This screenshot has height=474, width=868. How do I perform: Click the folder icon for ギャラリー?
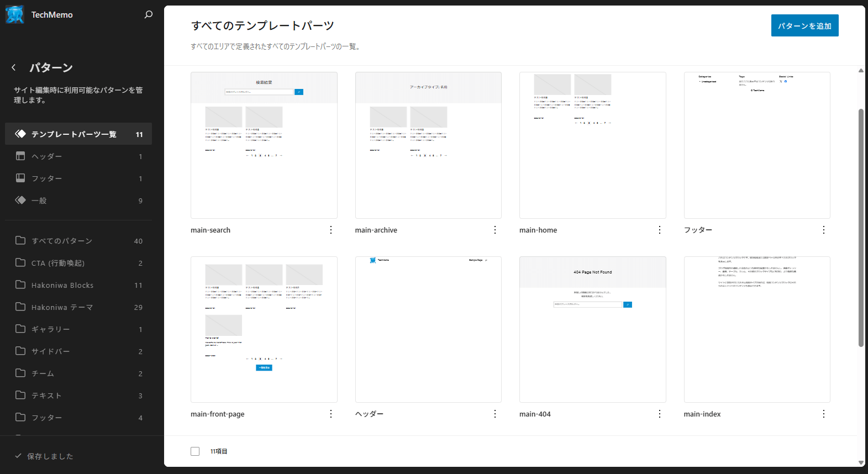pyautogui.click(x=20, y=329)
